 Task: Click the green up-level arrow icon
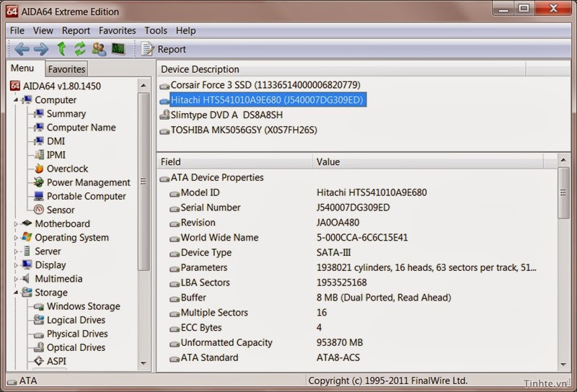61,48
